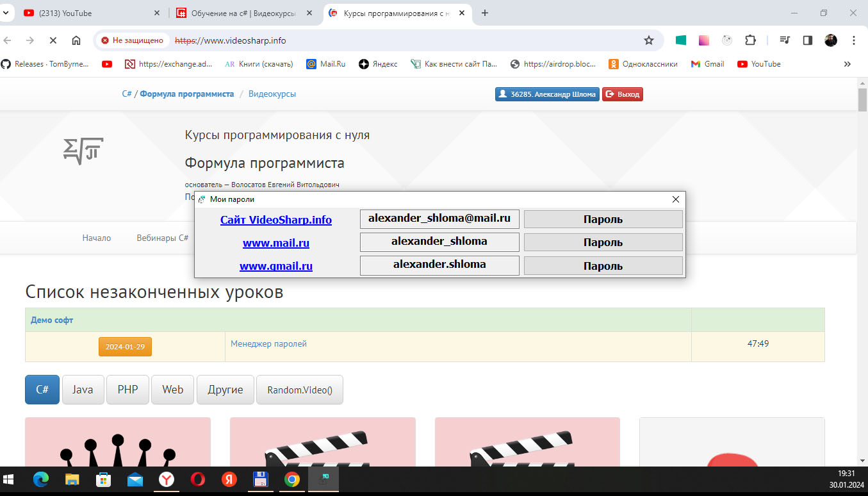This screenshot has height=496, width=868.
Task: Open the Книги (скачать) bookmark
Action: (x=259, y=64)
